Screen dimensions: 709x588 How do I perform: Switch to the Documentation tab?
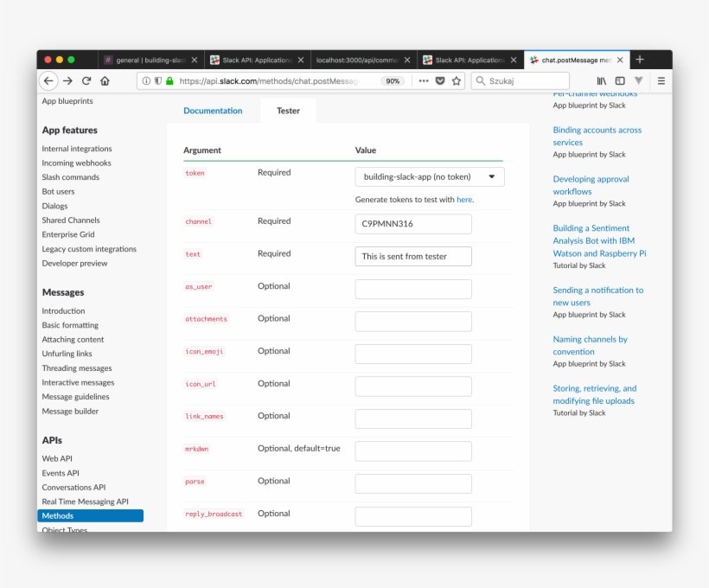214,111
